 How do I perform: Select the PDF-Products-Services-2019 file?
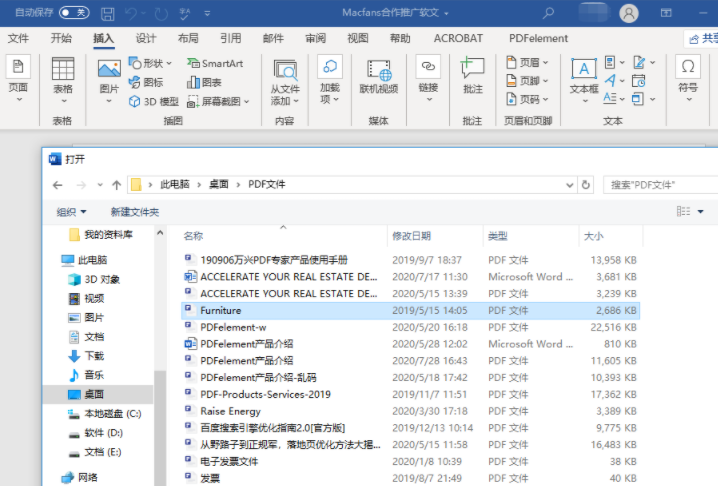(x=410, y=394)
